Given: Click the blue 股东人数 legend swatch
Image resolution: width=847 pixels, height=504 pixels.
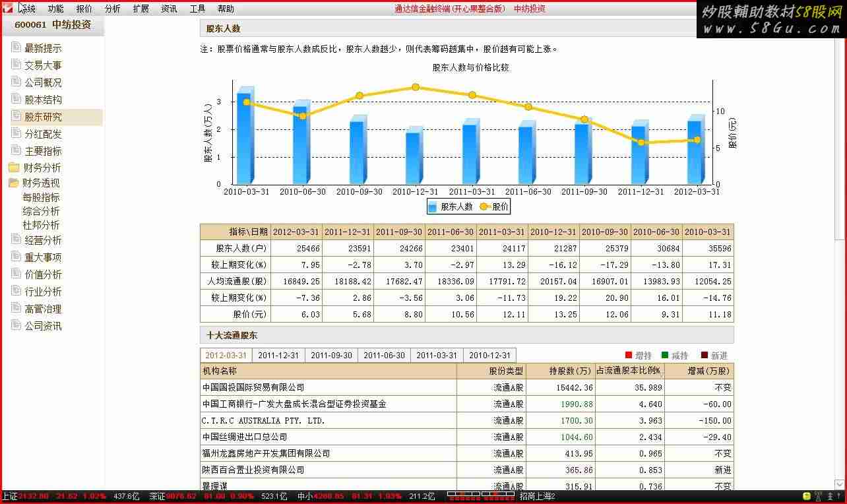Looking at the screenshot, I should click(433, 207).
